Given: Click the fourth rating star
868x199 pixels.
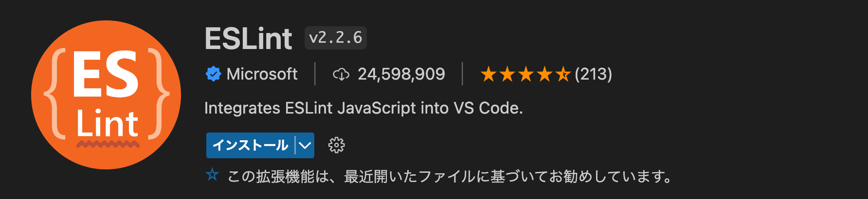Looking at the screenshot, I should pos(544,74).
